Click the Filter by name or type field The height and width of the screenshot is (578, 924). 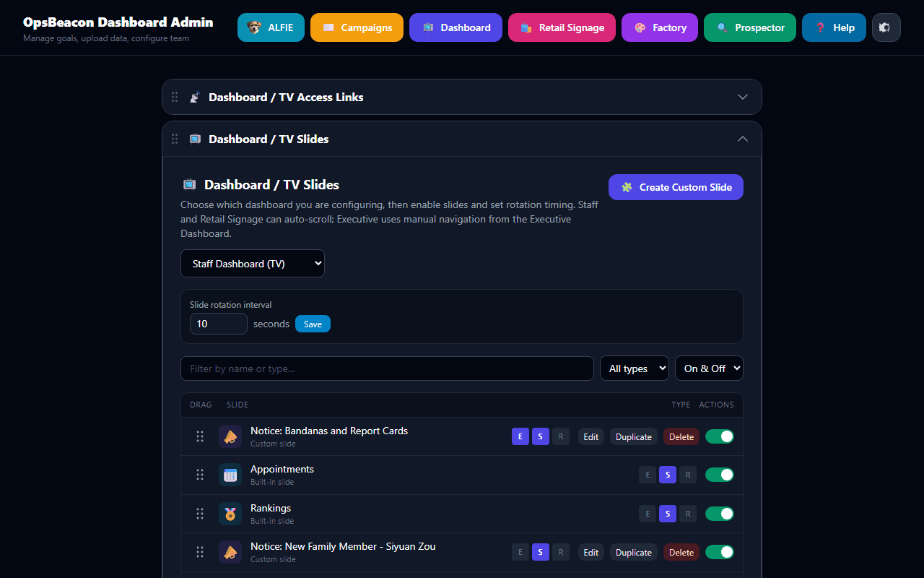[387, 368]
